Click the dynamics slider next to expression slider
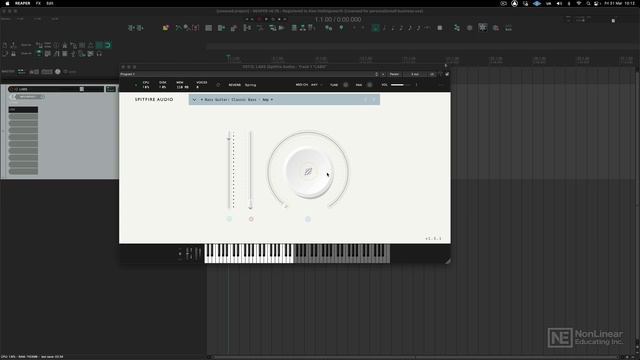The width and height of the screenshot is (640, 360). coord(251,169)
